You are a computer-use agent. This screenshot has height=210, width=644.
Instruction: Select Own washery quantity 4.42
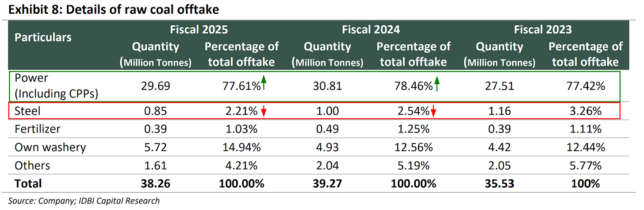coord(499,148)
